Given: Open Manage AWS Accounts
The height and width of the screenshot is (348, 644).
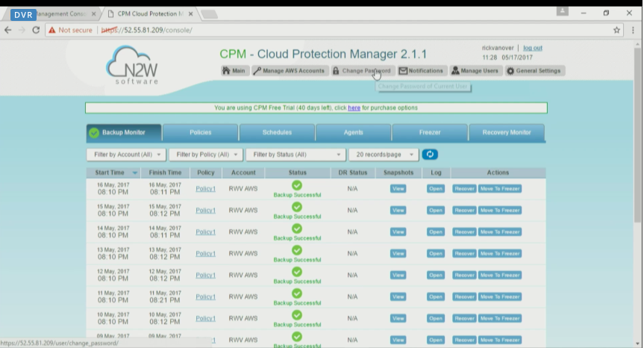Looking at the screenshot, I should [290, 71].
